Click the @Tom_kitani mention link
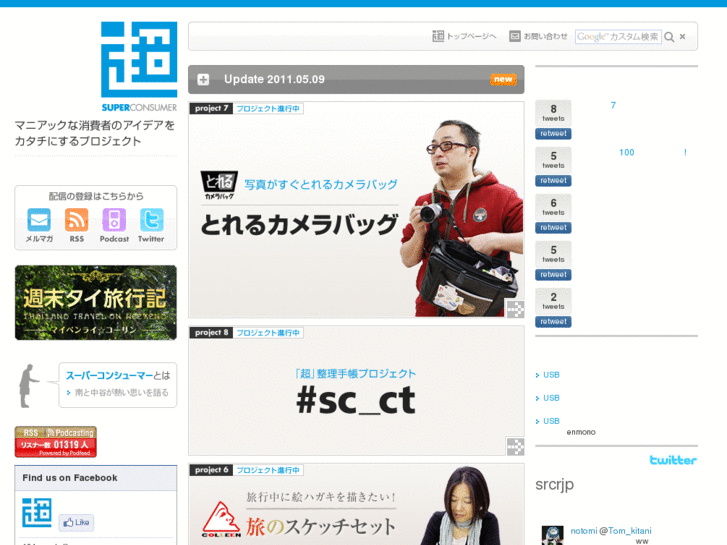 (x=625, y=531)
